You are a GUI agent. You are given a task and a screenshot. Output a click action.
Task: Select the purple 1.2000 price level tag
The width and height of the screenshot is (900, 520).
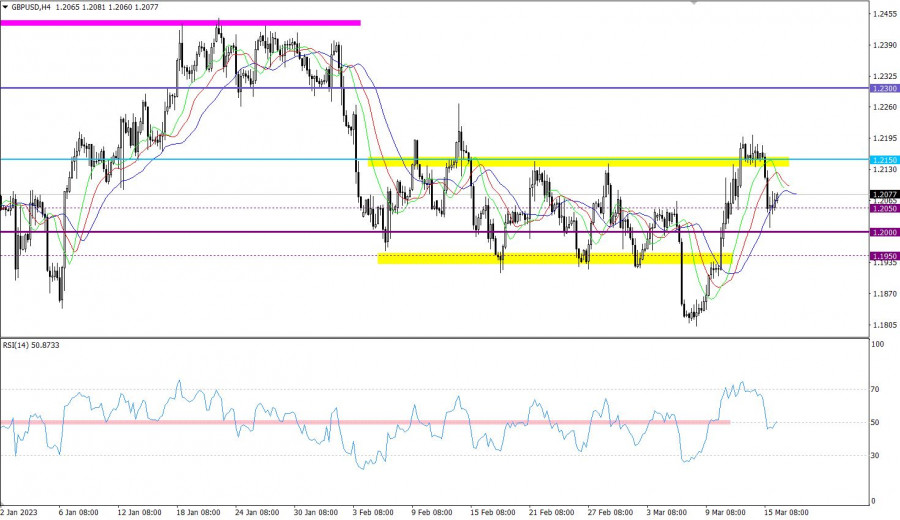[884, 232]
